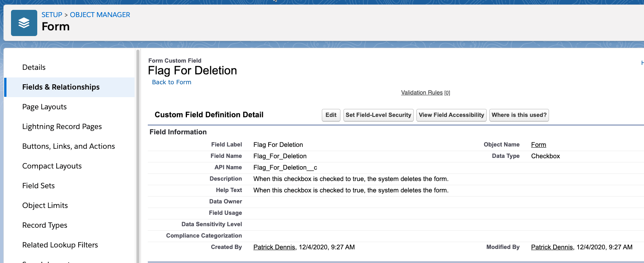
Task: Open Buttons, Links, and Actions
Action: (68, 146)
